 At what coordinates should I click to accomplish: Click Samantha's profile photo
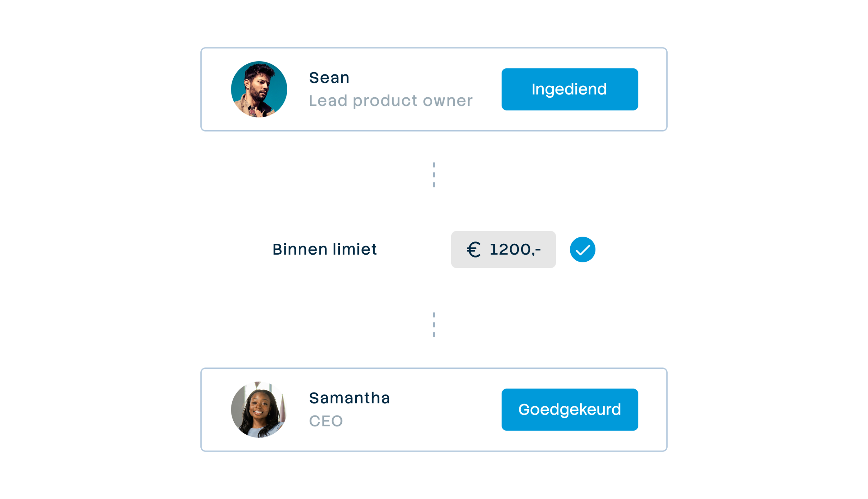[x=259, y=410]
